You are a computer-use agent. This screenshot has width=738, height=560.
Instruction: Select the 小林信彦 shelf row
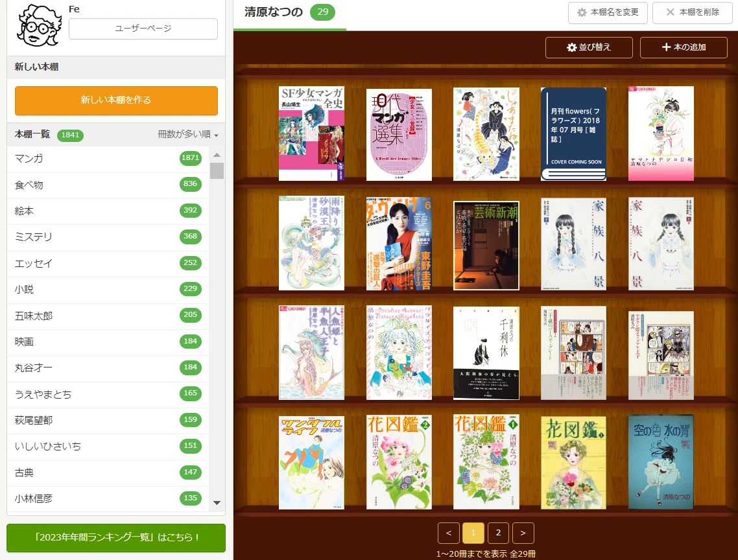point(108,499)
